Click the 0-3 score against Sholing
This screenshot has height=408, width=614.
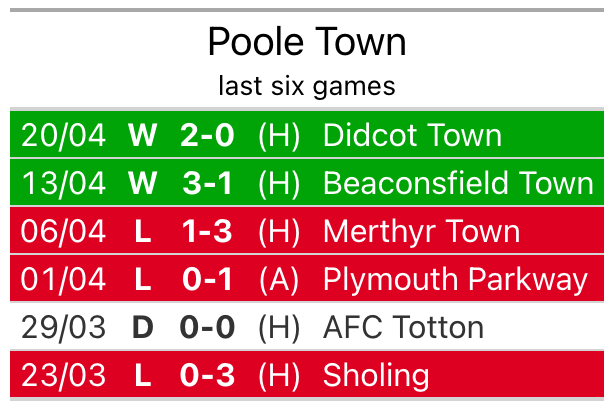pyautogui.click(x=207, y=375)
